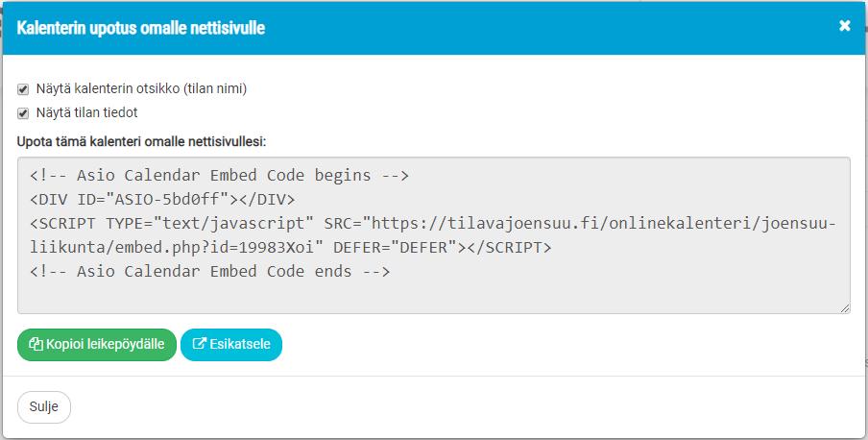Click the Sulje button

pyautogui.click(x=44, y=407)
